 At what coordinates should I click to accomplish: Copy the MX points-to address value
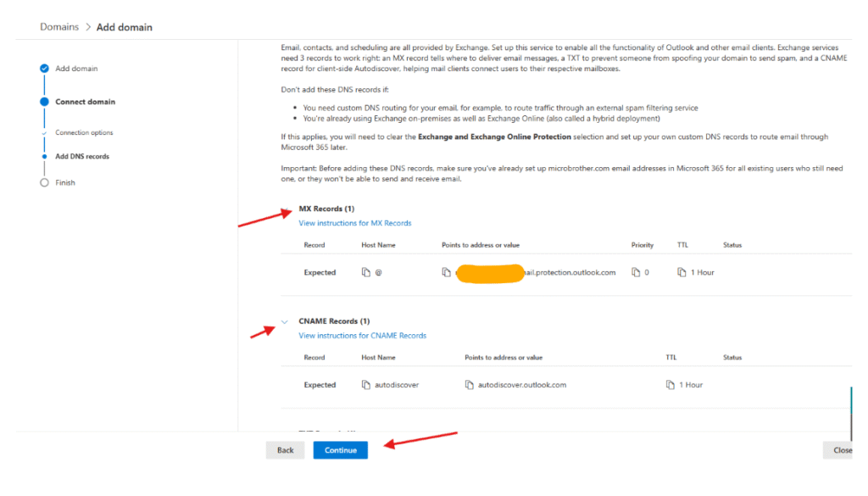click(x=446, y=272)
